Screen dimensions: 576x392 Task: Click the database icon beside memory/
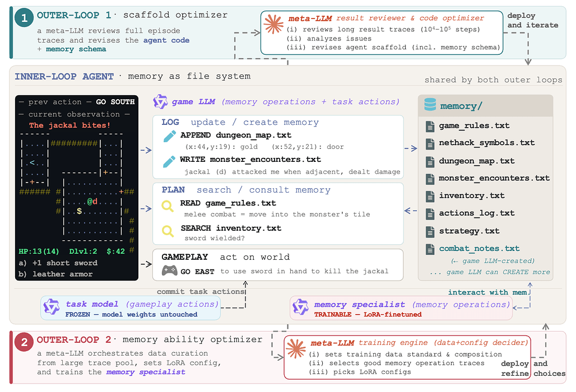click(x=430, y=105)
